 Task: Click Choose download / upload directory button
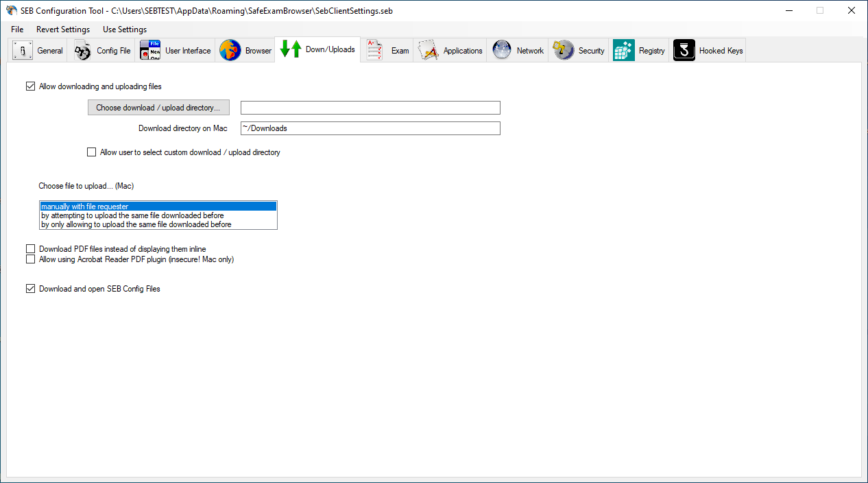158,108
